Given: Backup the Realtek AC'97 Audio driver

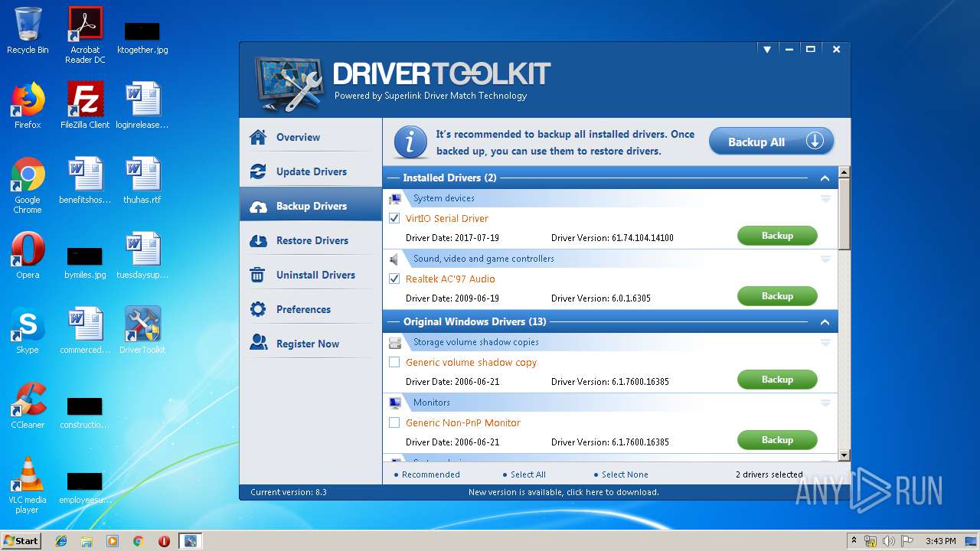Looking at the screenshot, I should point(777,296).
